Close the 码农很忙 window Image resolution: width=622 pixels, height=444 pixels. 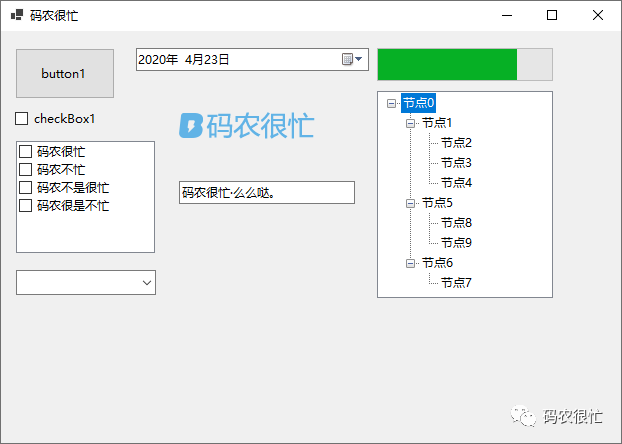597,15
